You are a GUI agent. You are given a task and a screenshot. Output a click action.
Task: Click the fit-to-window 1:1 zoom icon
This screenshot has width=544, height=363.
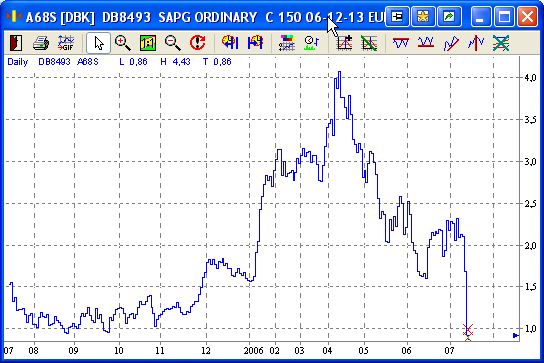[x=148, y=43]
